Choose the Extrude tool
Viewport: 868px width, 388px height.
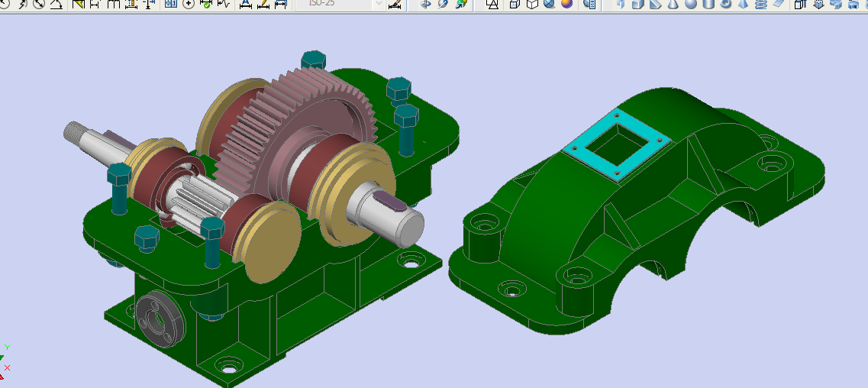[x=800, y=3]
